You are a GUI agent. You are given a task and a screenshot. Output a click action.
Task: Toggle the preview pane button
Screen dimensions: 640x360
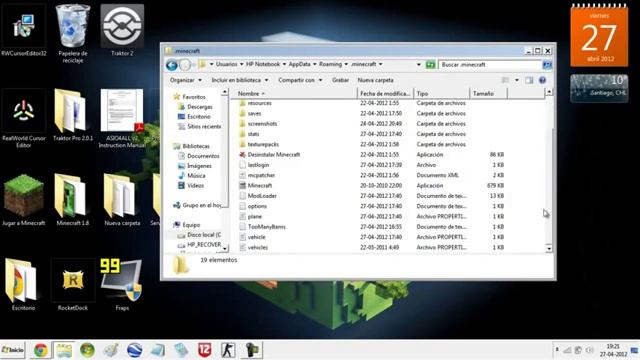tap(529, 80)
